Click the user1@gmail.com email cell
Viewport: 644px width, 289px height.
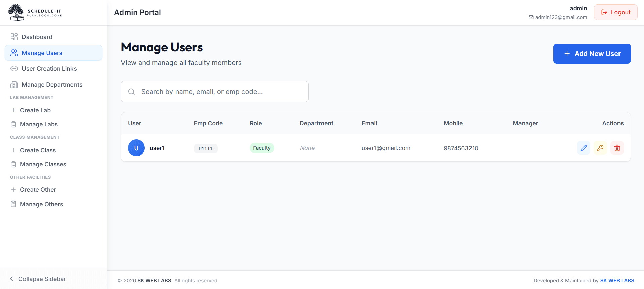pos(386,148)
